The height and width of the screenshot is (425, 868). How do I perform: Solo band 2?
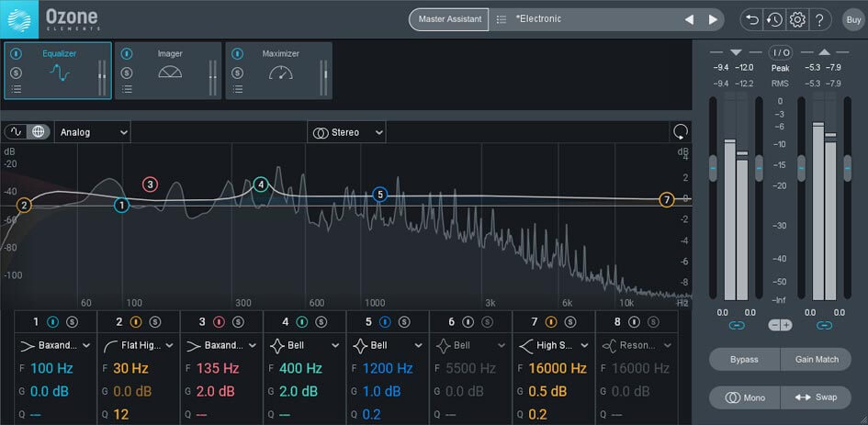click(154, 321)
